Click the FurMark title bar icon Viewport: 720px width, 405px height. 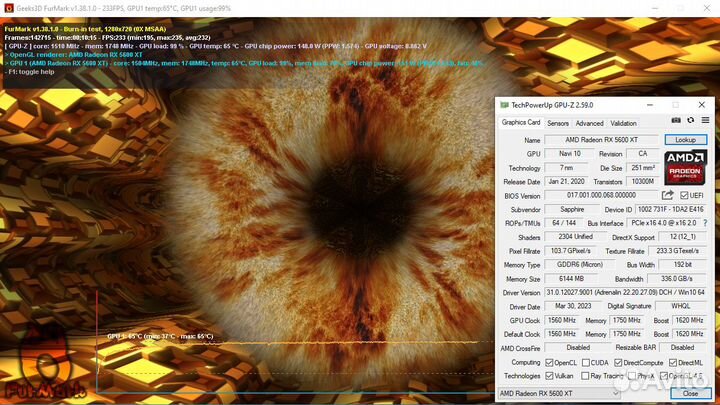7,7
